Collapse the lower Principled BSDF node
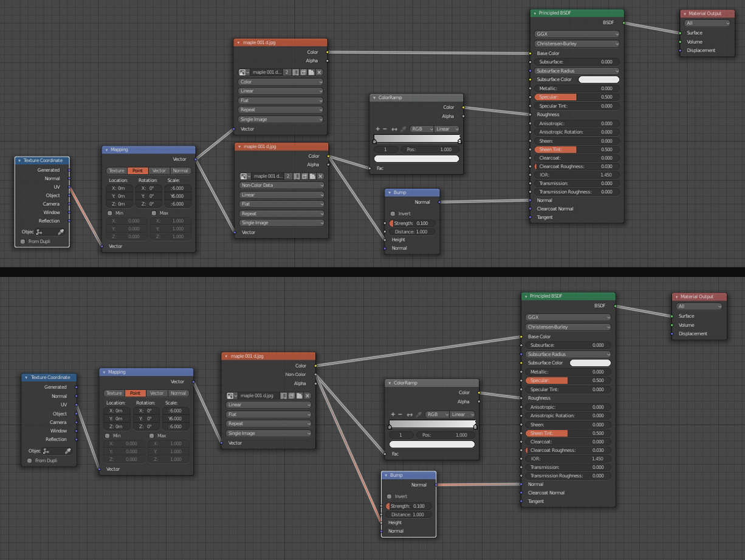Viewport: 745px width, 560px height. point(526,296)
